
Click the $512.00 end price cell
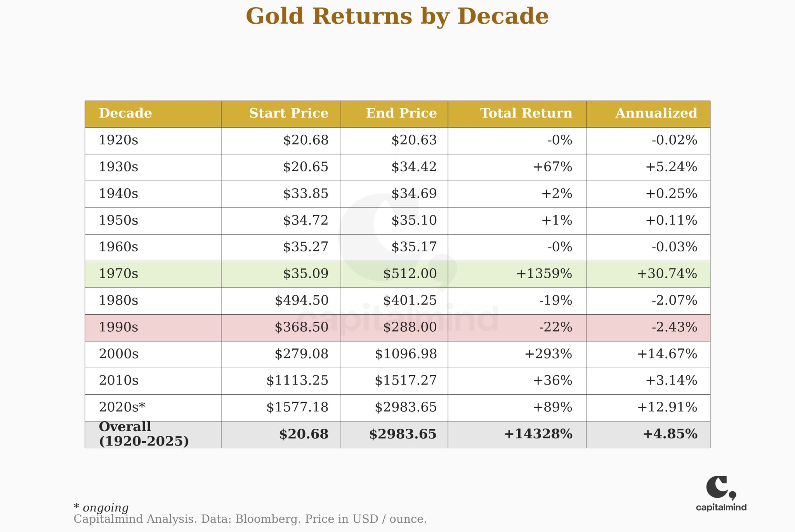coord(410,274)
